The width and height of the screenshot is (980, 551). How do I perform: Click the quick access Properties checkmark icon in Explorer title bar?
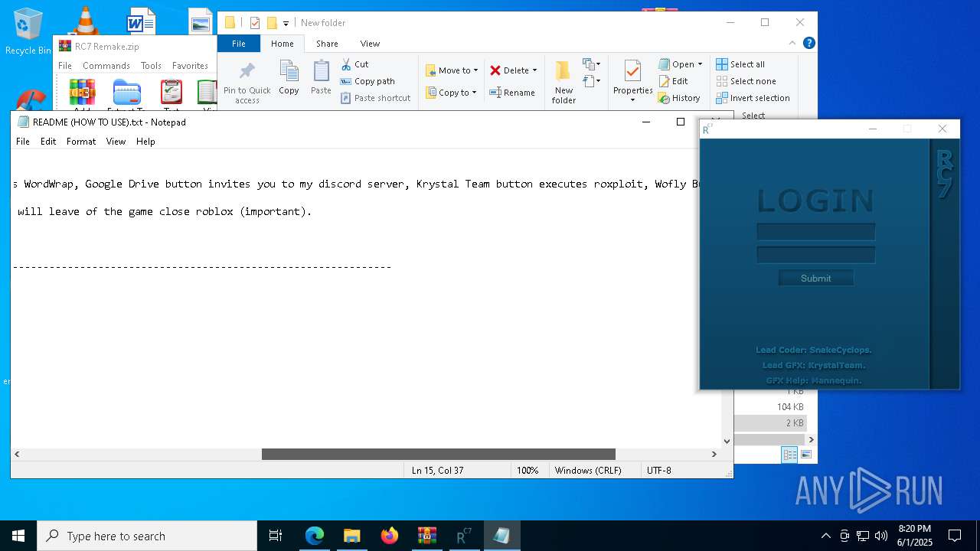tap(255, 23)
